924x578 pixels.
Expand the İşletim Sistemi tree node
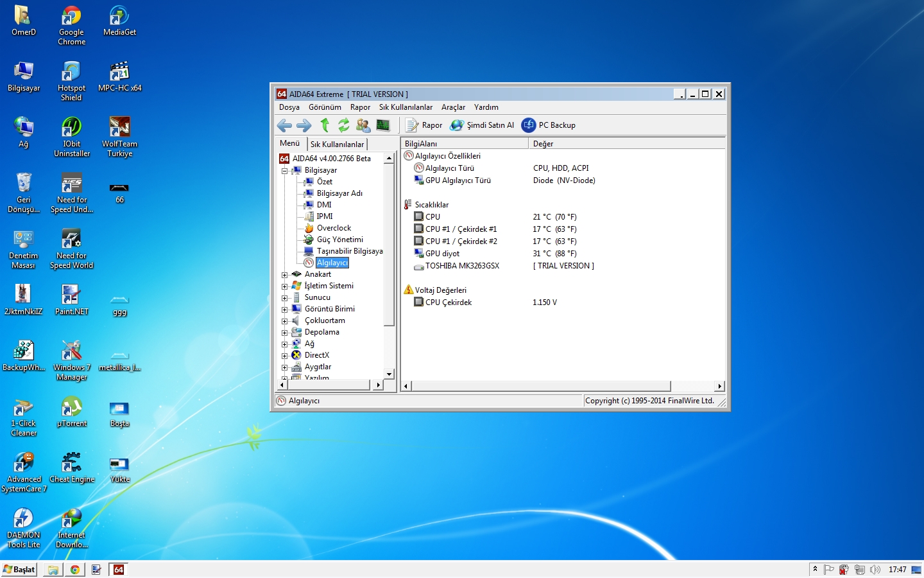(x=284, y=286)
